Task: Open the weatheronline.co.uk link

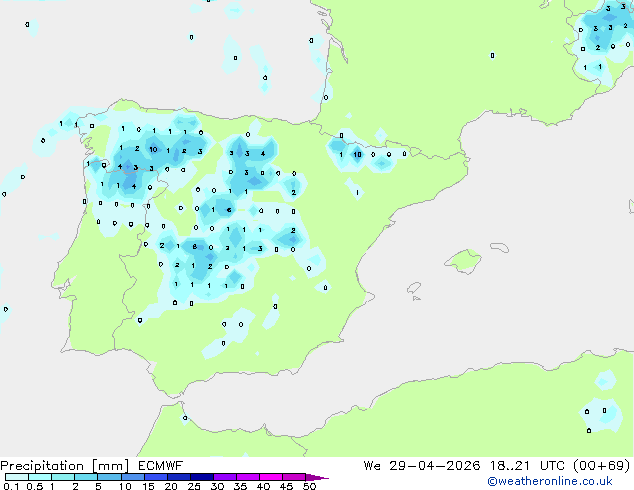Action: point(550,481)
